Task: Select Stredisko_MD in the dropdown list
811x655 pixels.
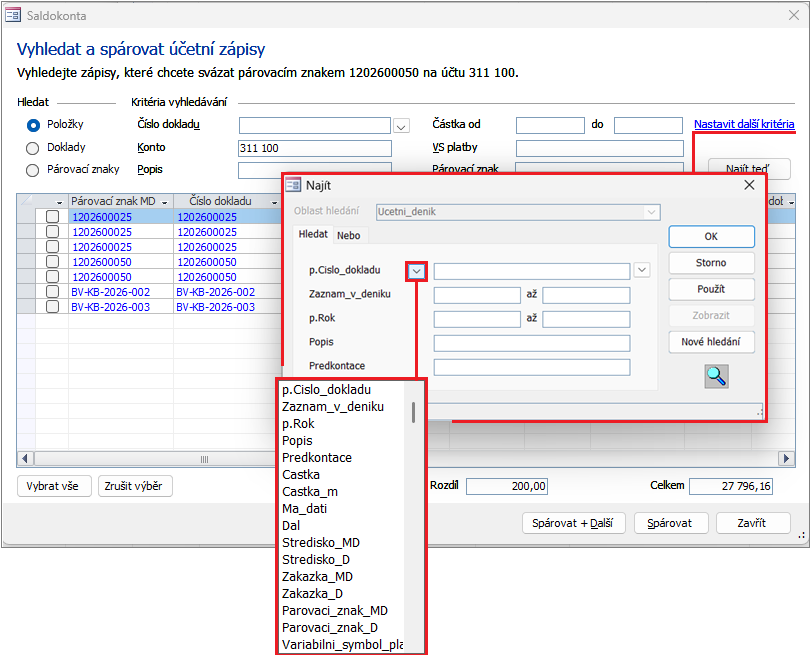Action: (x=321, y=543)
